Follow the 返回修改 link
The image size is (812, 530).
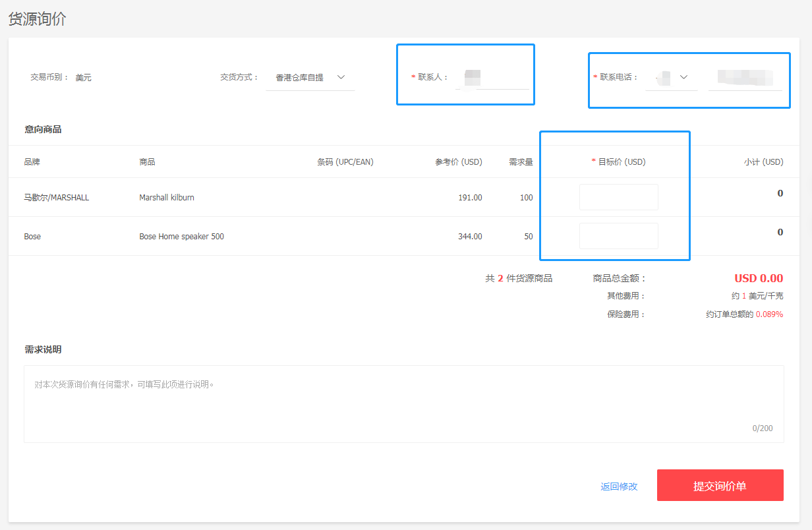pyautogui.click(x=619, y=486)
